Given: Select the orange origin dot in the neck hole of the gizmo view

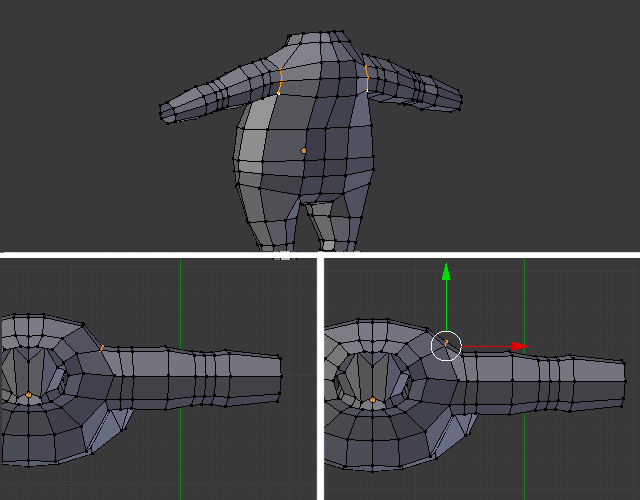Looking at the screenshot, I should pyautogui.click(x=373, y=400).
